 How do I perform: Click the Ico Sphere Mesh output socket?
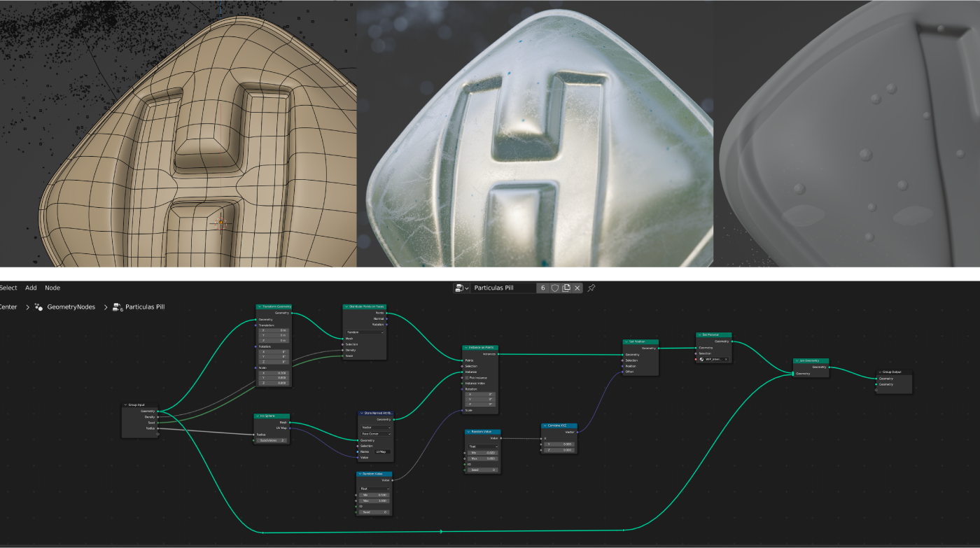tap(290, 422)
